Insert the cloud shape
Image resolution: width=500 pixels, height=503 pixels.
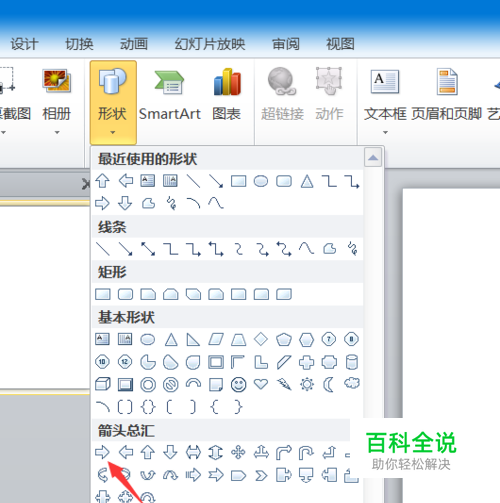click(x=352, y=383)
